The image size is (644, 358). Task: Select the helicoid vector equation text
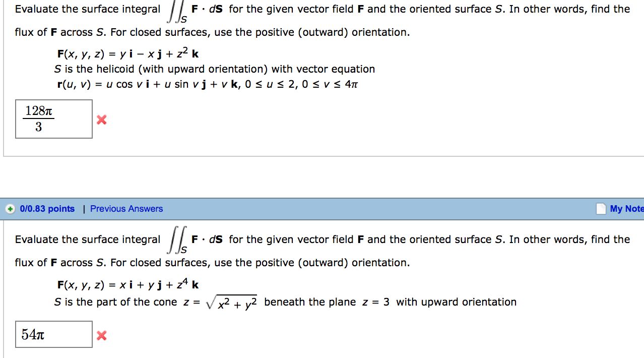click(x=208, y=84)
